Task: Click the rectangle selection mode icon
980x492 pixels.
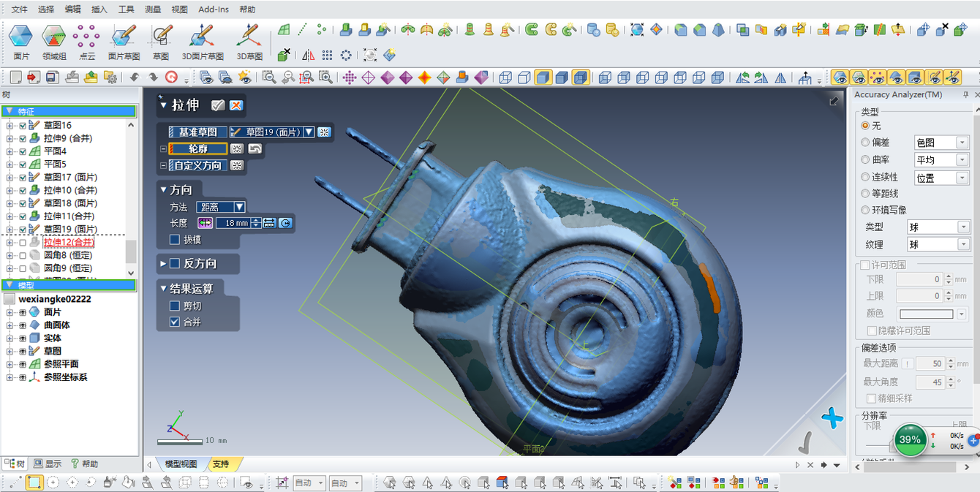Action: (34, 482)
